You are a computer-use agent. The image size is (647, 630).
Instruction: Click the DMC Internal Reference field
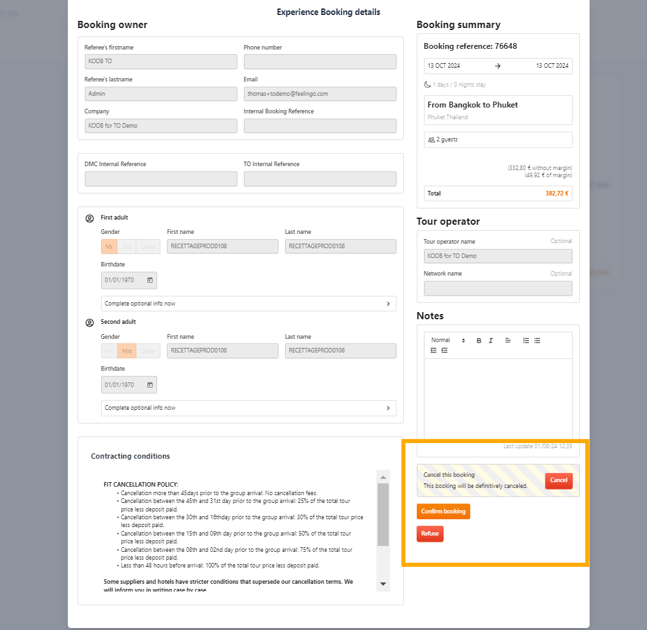tap(161, 179)
